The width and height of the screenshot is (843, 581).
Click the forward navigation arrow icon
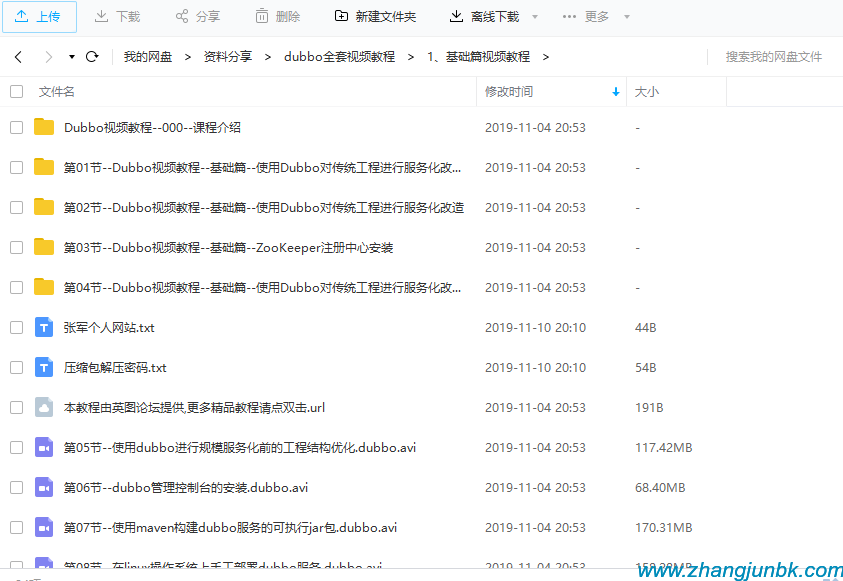(48, 57)
